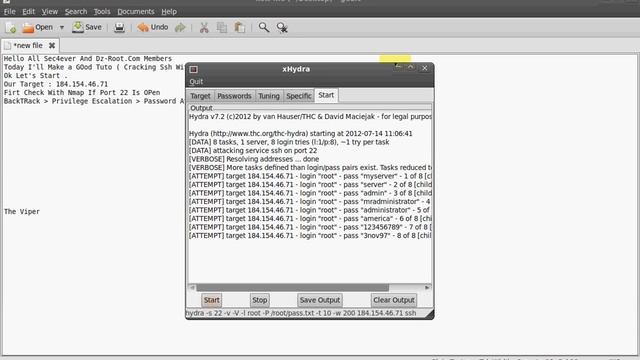Save Output of the Hydra run
Image resolution: width=640 pixels, height=360 pixels.
[320, 300]
